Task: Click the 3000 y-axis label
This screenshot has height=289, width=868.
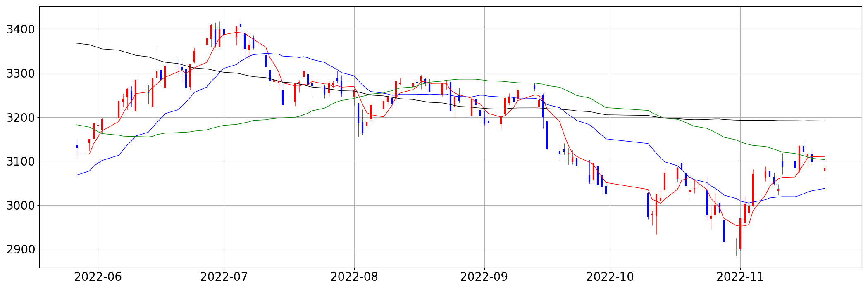Action: click(x=21, y=206)
